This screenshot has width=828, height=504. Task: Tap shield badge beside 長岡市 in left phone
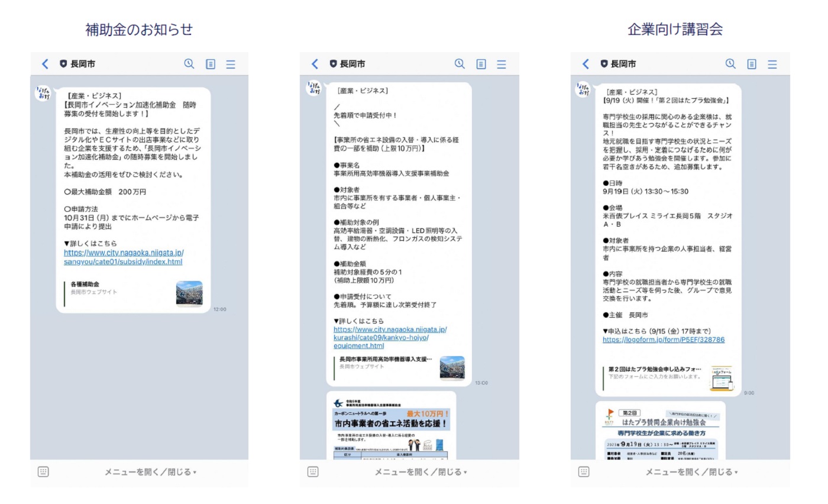(x=63, y=64)
